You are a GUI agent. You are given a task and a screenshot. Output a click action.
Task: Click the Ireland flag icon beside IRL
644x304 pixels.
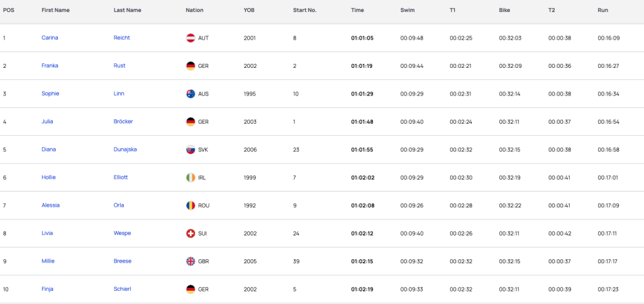click(191, 178)
